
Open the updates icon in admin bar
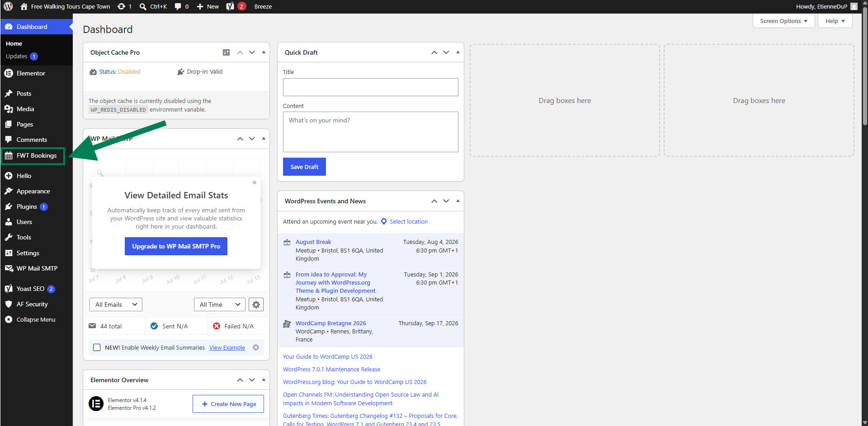click(124, 6)
